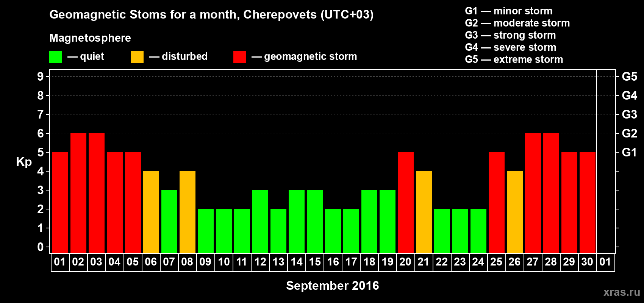Click the G3 label on the right axis

pos(630,114)
